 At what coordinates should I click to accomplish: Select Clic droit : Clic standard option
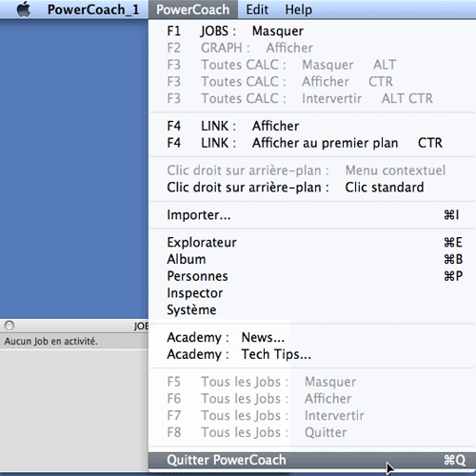click(312, 188)
